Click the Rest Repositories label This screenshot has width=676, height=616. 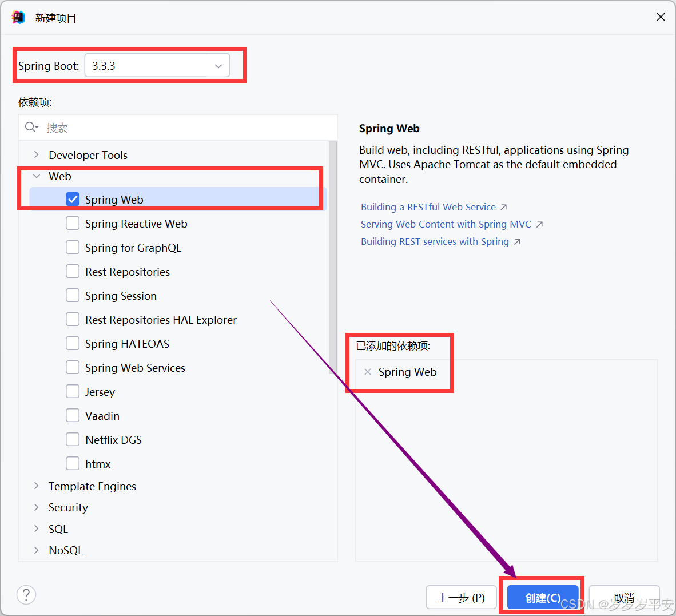[128, 272]
